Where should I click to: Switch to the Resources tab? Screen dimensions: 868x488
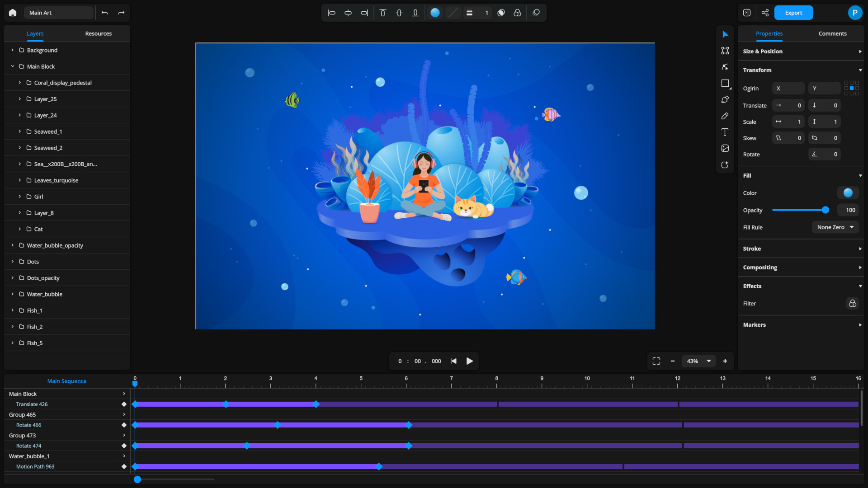(98, 33)
